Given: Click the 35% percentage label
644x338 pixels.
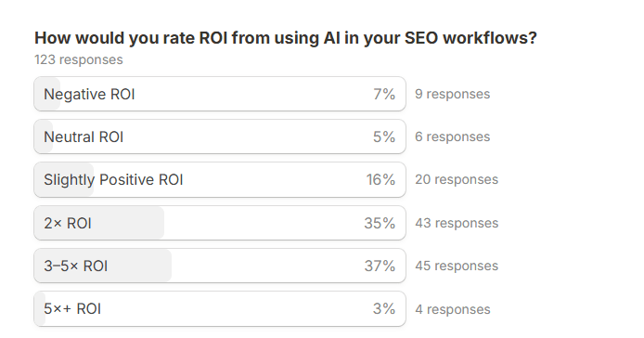Looking at the screenshot, I should pos(380,223).
